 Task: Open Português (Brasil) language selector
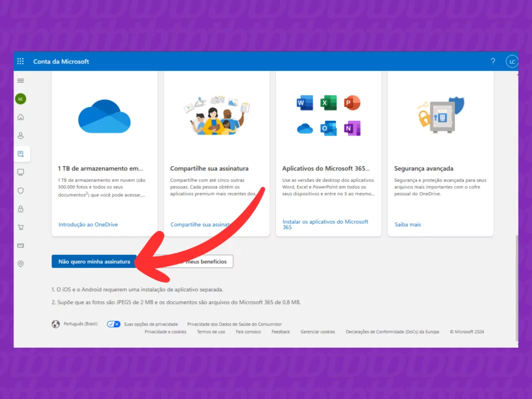tap(80, 324)
